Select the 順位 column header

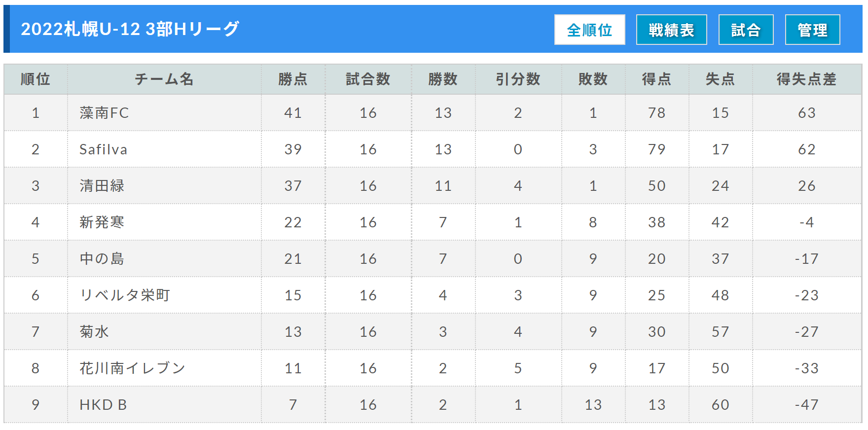(36, 79)
